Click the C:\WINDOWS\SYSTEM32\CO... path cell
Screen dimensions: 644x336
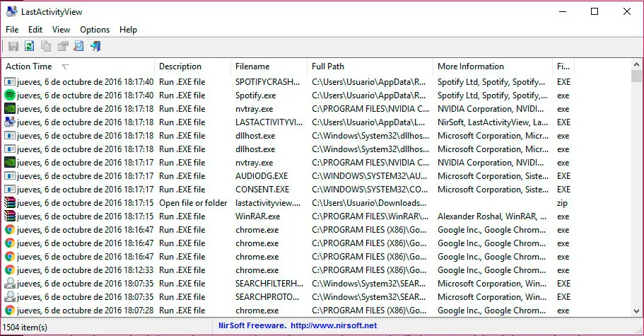[x=370, y=190]
